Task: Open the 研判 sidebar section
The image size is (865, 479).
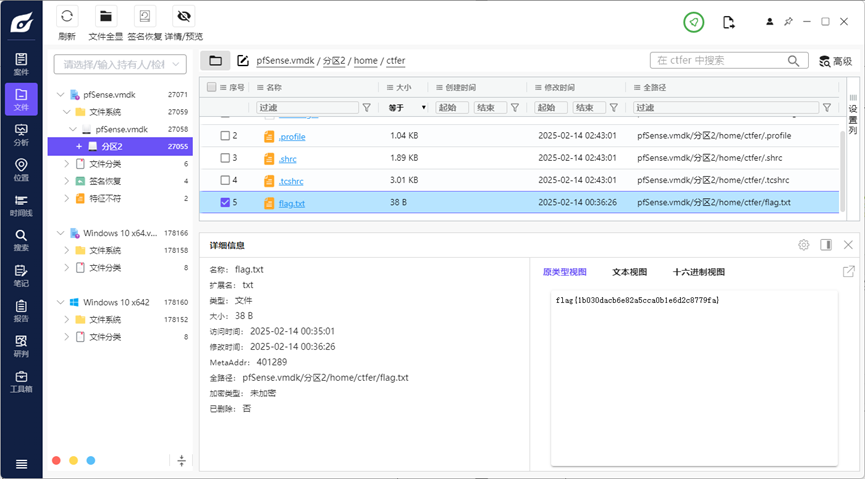Action: [x=21, y=346]
